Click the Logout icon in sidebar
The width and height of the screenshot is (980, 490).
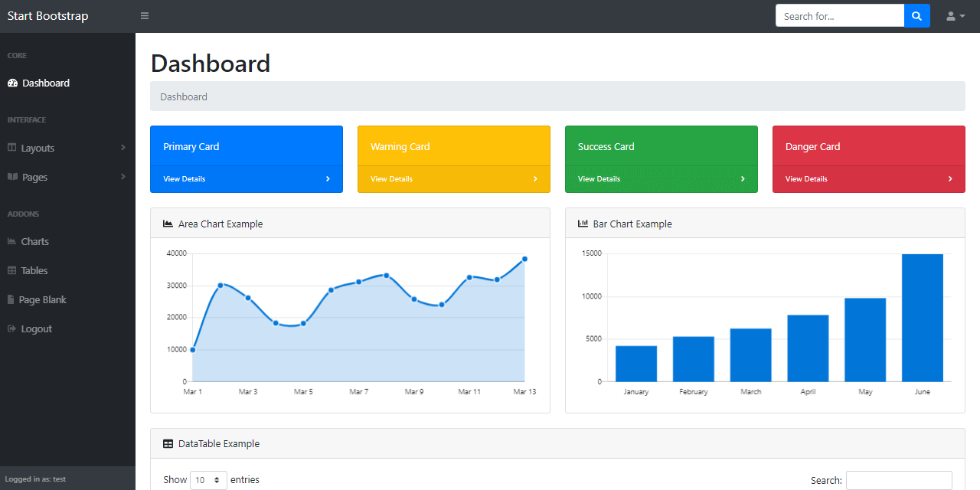tap(11, 328)
